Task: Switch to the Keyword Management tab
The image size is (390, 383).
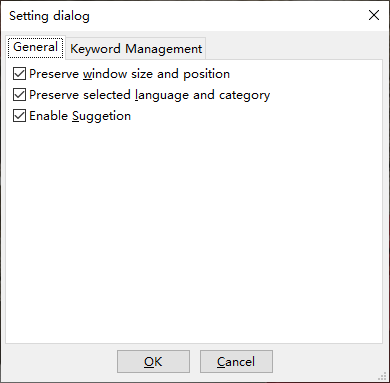Action: pyautogui.click(x=136, y=49)
